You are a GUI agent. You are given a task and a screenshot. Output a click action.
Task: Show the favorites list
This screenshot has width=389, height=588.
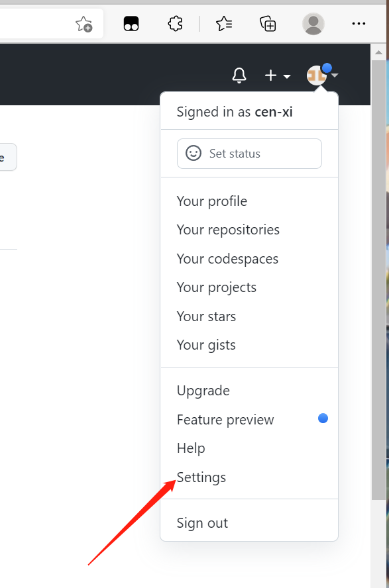(224, 24)
